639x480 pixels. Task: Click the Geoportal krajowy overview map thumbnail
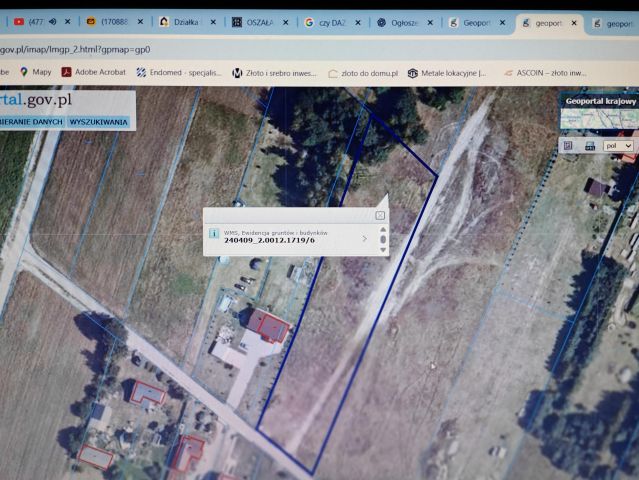point(599,119)
